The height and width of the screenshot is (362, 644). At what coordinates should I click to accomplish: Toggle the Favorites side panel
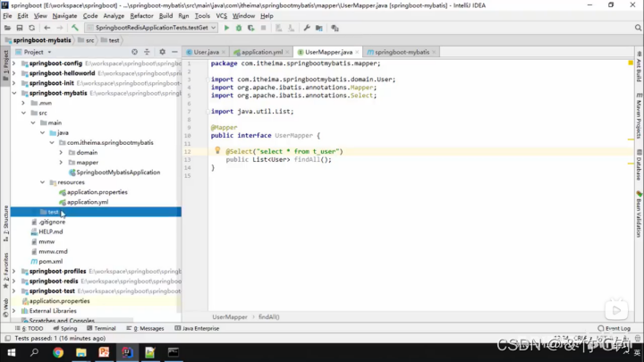pos(5,271)
